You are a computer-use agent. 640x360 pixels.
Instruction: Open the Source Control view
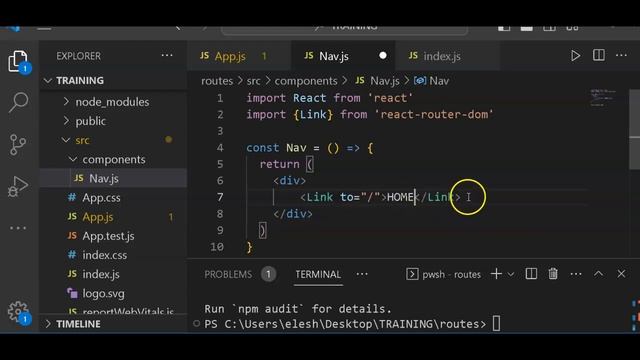(x=18, y=144)
